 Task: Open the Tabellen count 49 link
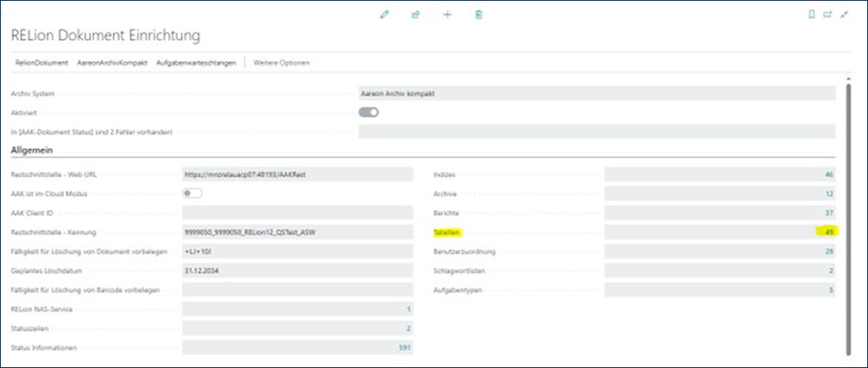pos(829,233)
